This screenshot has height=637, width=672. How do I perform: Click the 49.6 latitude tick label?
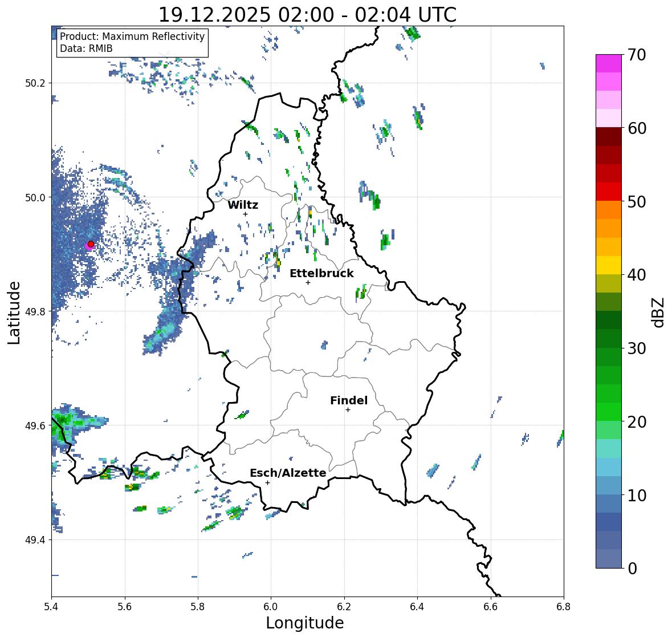pos(35,425)
